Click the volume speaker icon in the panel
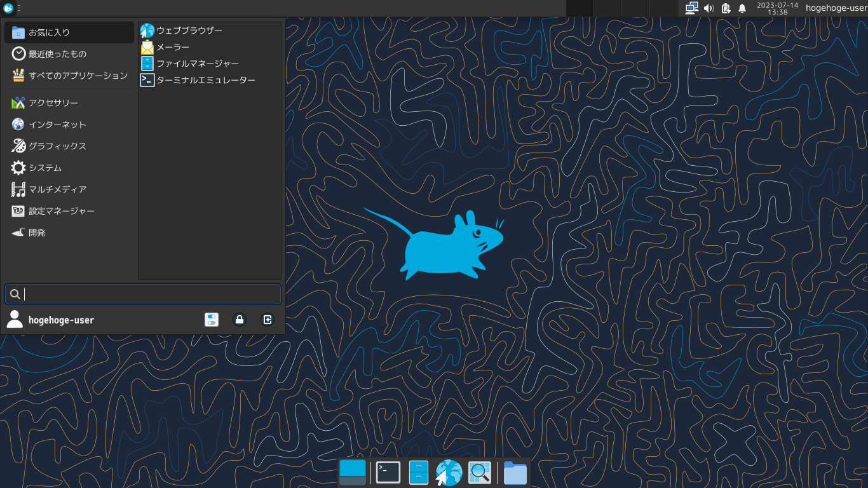868x488 pixels. 709,8
